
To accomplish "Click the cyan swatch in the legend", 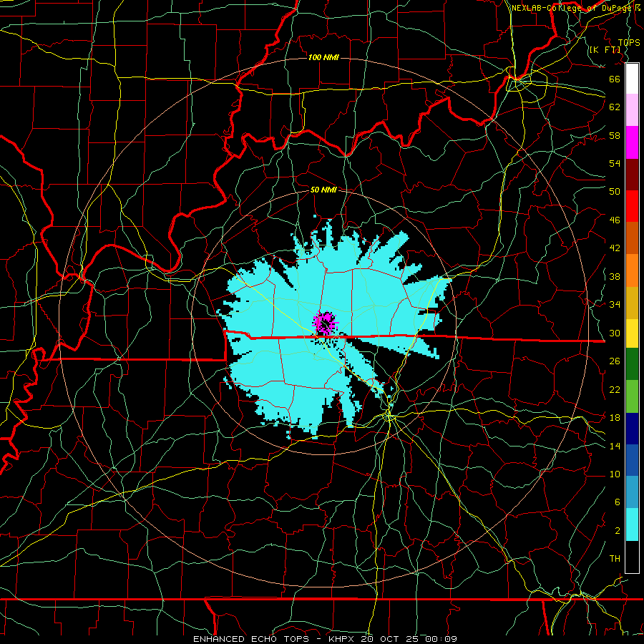I will [x=632, y=525].
